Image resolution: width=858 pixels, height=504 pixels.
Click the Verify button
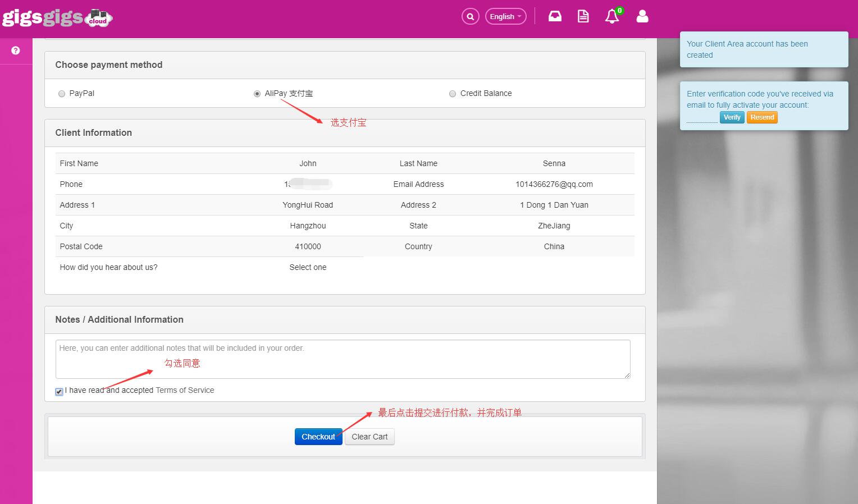pos(732,117)
